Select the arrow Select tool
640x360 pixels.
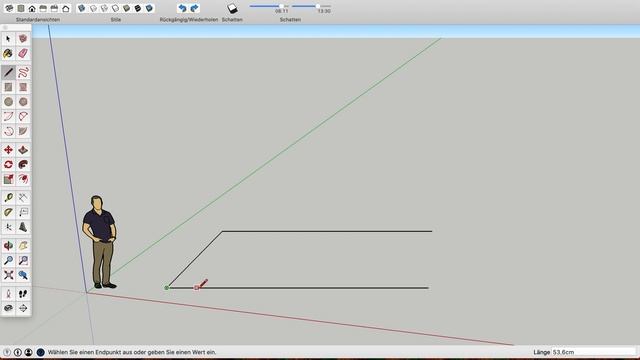point(8,39)
